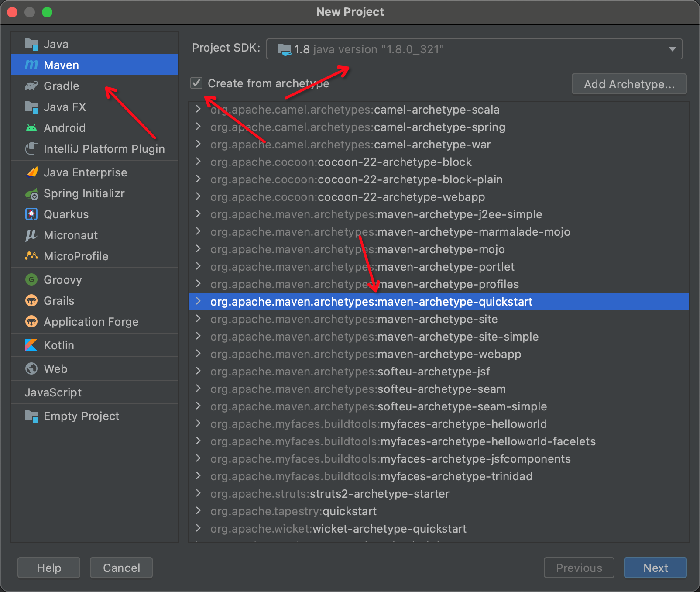
Task: Expand struts2-archetype-starter row
Action: 198,493
